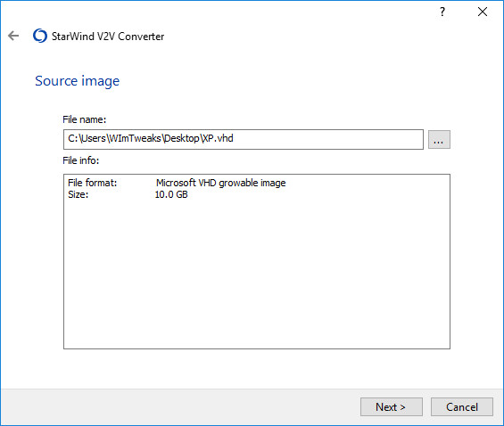
Task: Click the 'File format:' line label
Action: [x=93, y=183]
